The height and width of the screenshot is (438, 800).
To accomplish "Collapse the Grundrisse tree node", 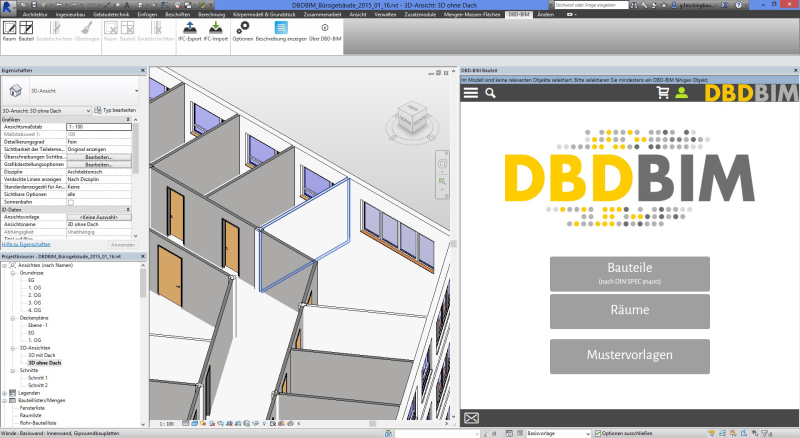I will 13,273.
